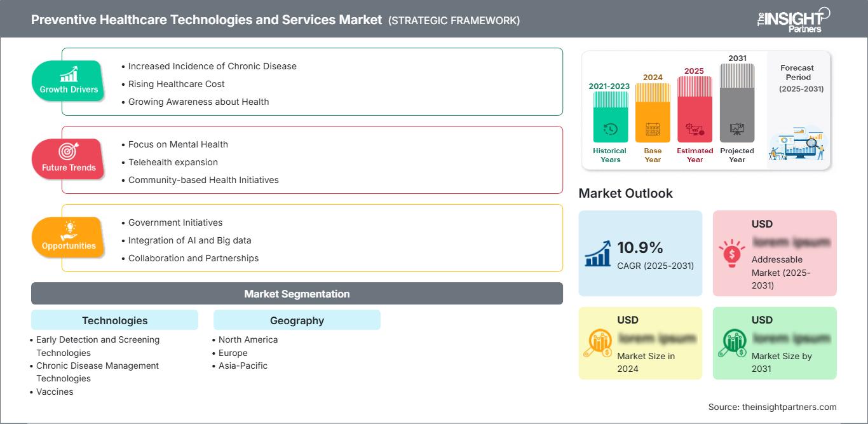Click the Growth Drivers bar chart icon
The width and height of the screenshot is (868, 424).
click(69, 74)
